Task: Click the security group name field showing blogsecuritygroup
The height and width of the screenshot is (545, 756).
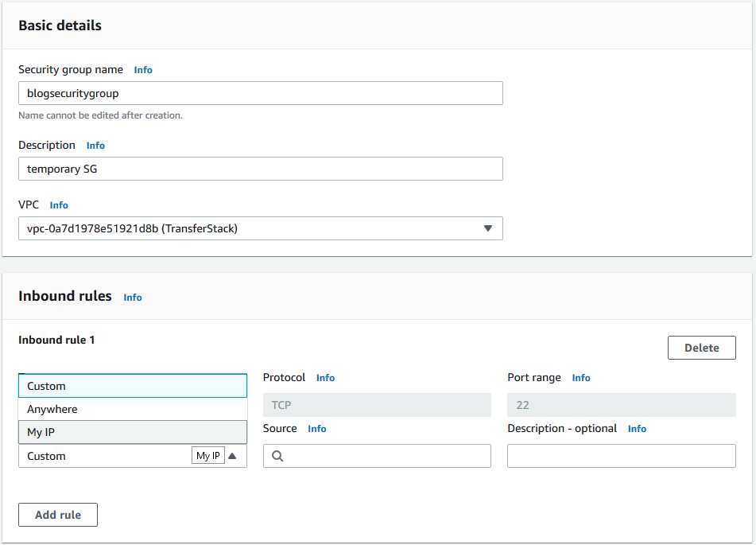Action: tap(261, 93)
